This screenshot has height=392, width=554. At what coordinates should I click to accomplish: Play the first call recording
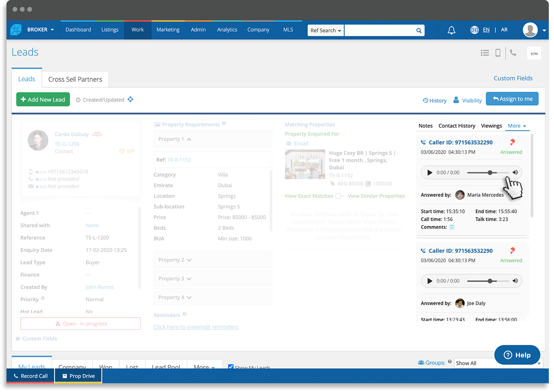tap(429, 173)
